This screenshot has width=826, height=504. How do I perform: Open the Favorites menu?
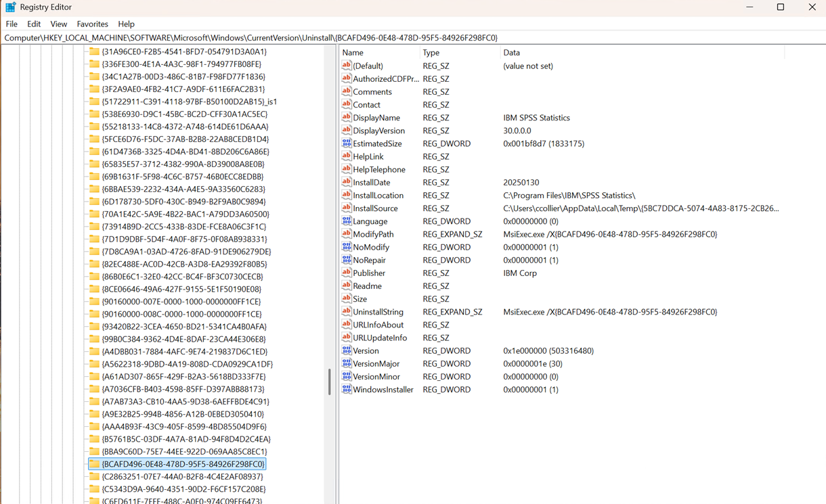pos(92,24)
